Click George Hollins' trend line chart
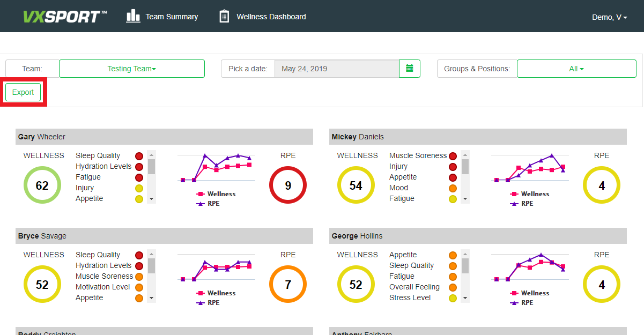644x335 pixels. coord(530,267)
